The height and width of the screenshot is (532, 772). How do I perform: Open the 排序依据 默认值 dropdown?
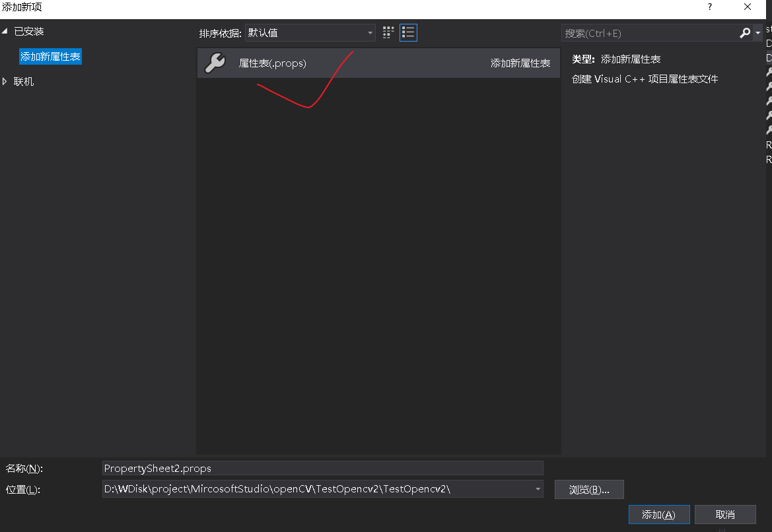[x=310, y=33]
